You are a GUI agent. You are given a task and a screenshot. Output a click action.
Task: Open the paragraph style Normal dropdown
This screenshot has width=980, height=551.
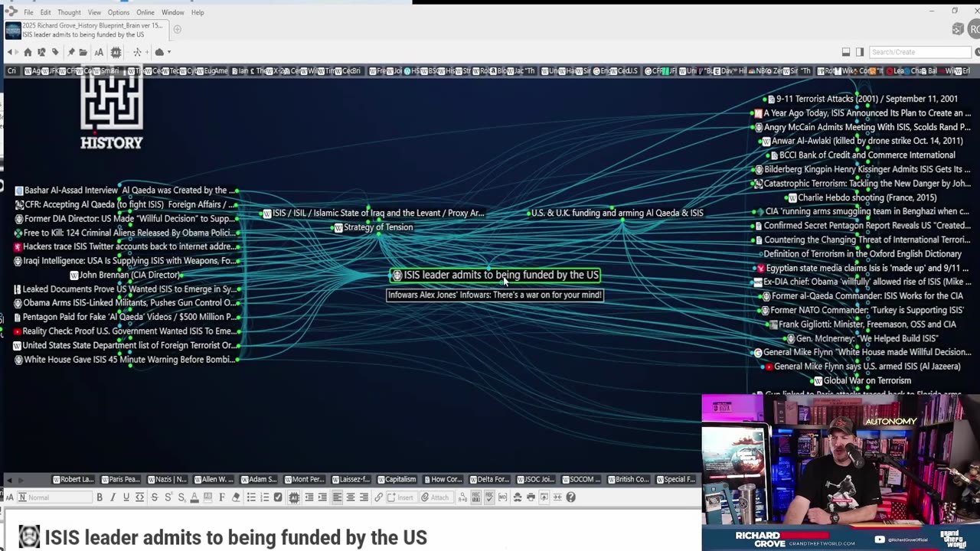click(x=54, y=497)
